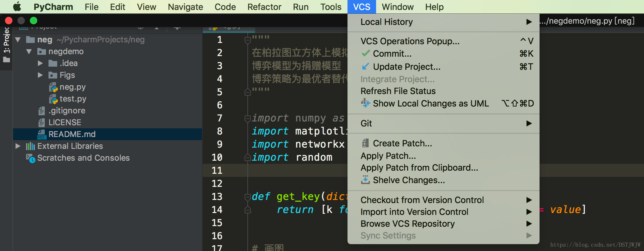Fold the get_key function at line 13
This screenshot has height=251, width=644.
pos(248,197)
